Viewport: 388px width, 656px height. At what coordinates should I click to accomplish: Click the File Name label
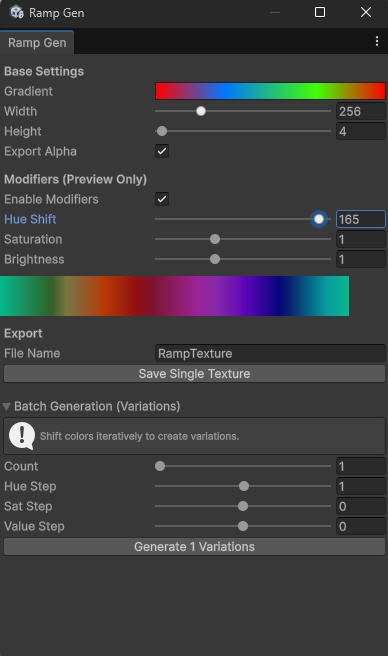tap(32, 353)
